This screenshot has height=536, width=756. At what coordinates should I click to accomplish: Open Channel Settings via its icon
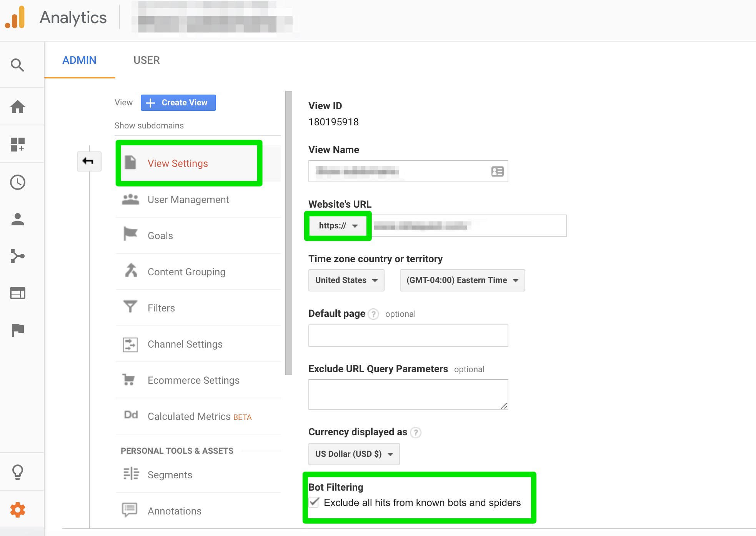[130, 345]
